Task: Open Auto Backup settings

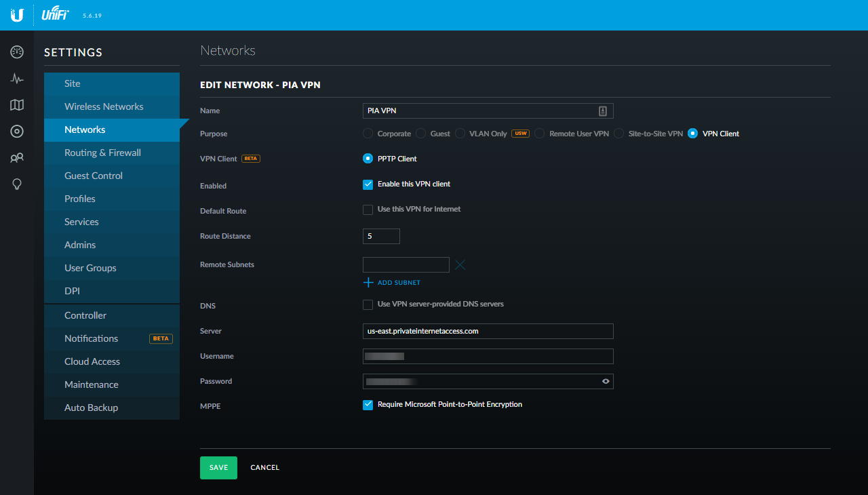Action: (112, 408)
